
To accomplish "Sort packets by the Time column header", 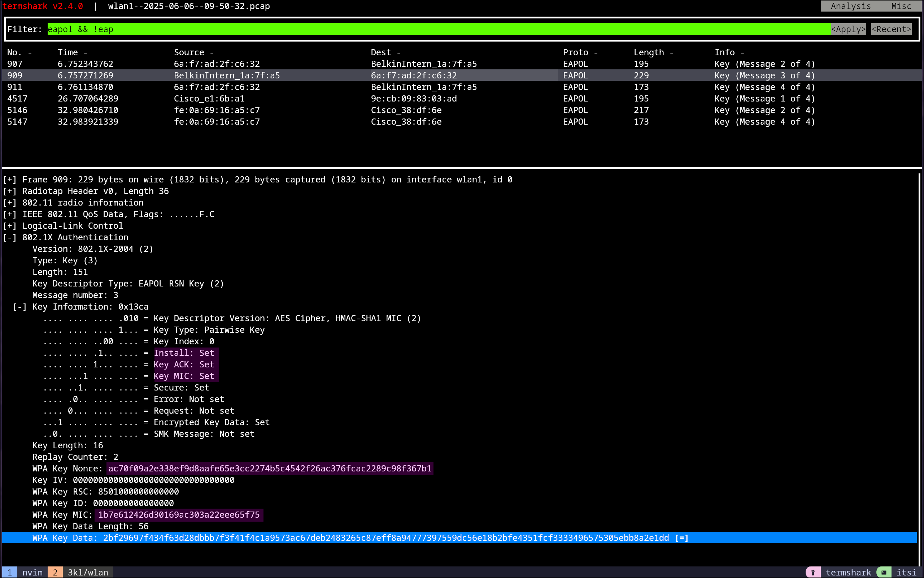I will (73, 52).
